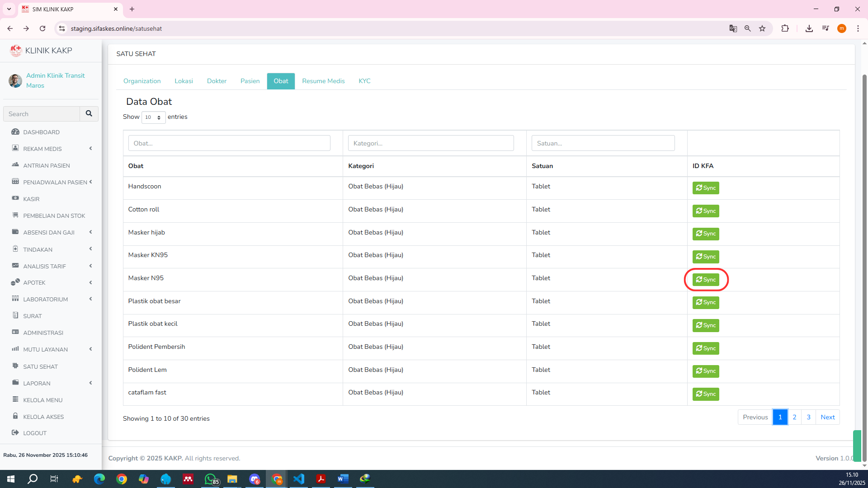Open the Dashboard gauge icon

15,132
